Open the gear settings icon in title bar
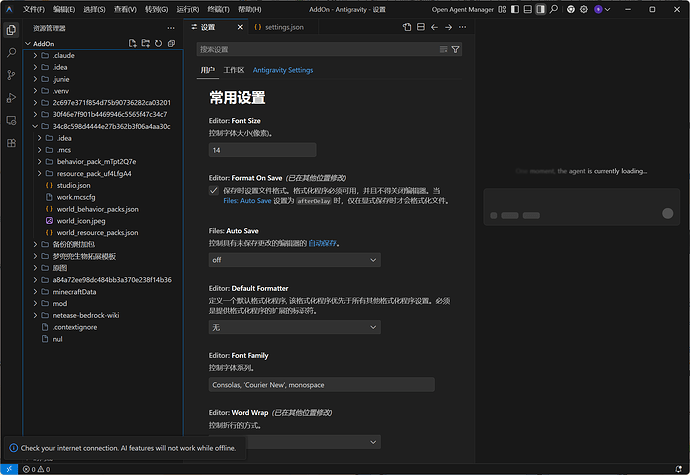The height and width of the screenshot is (475, 690). point(584,9)
